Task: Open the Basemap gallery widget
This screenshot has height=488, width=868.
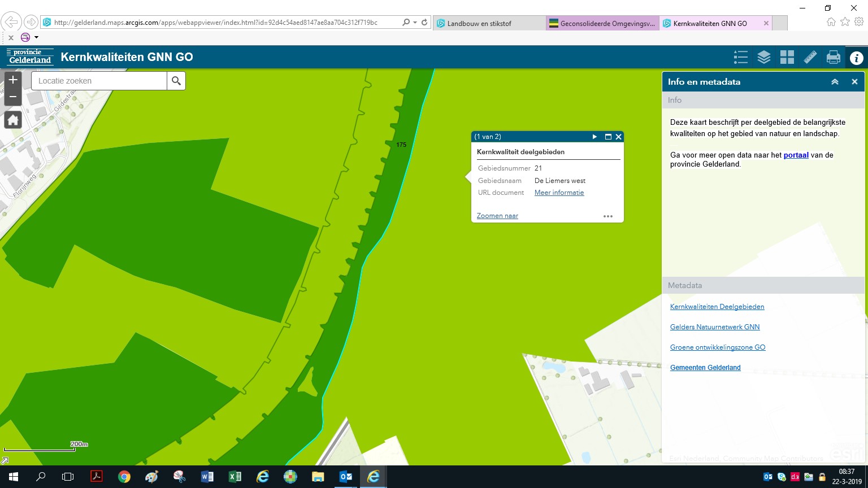Action: point(787,57)
